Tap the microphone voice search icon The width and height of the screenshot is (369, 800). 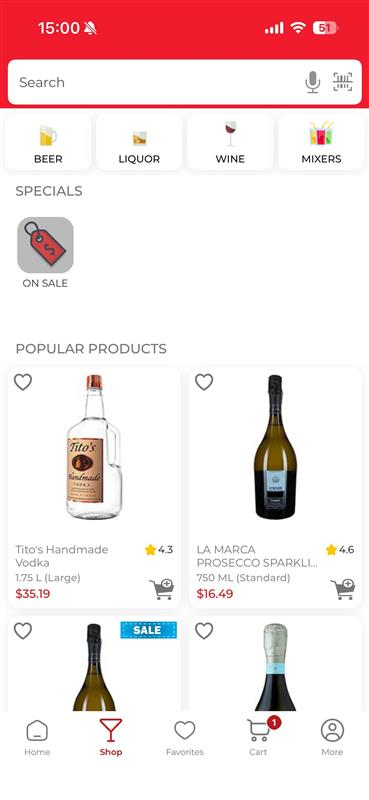coord(312,82)
